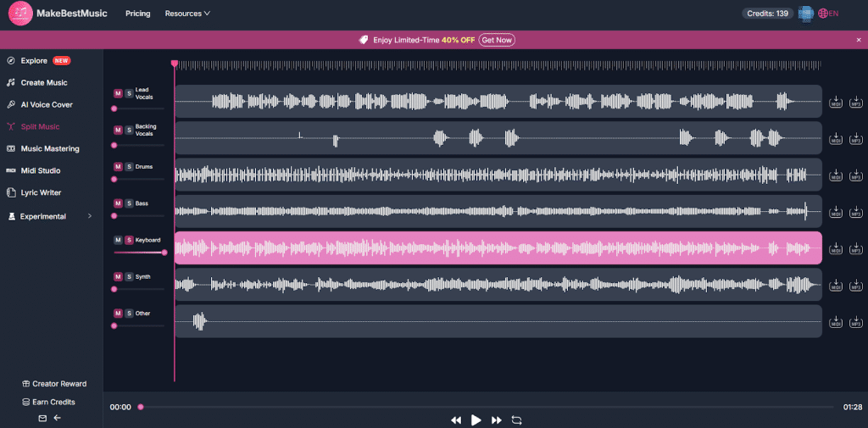This screenshot has height=428, width=868.
Task: Download MP3 of the Keyboard track
Action: pyautogui.click(x=855, y=248)
